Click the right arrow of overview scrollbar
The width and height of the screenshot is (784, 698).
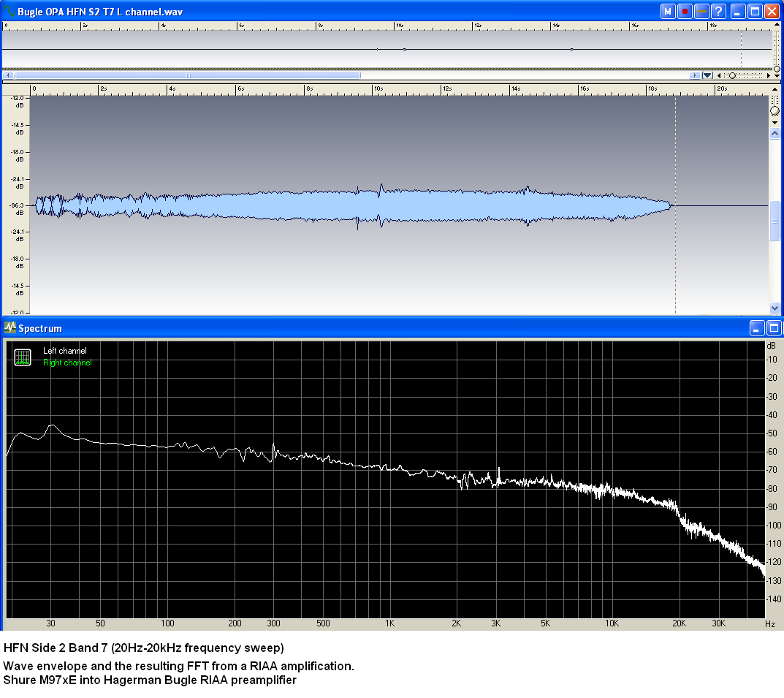pos(695,75)
